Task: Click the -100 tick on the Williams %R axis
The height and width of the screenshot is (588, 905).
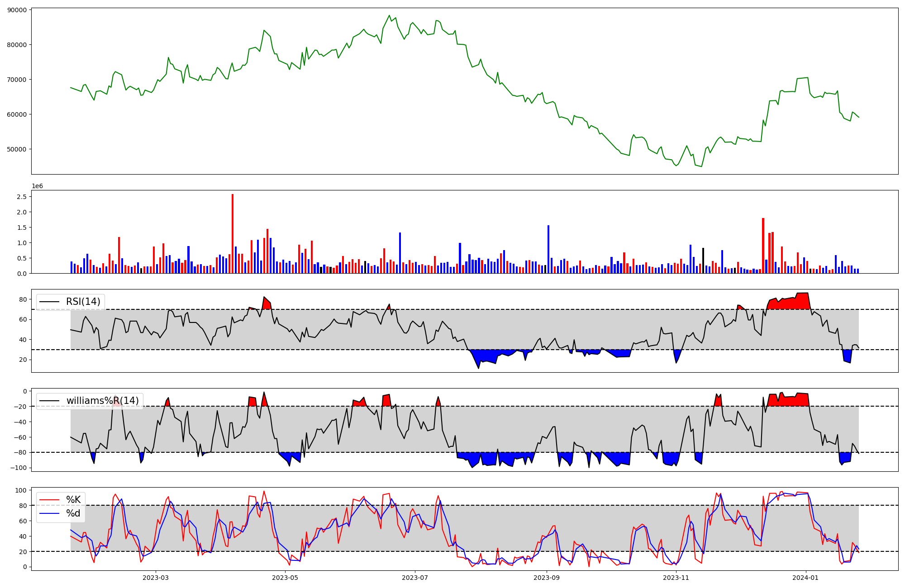Action: 19,468
